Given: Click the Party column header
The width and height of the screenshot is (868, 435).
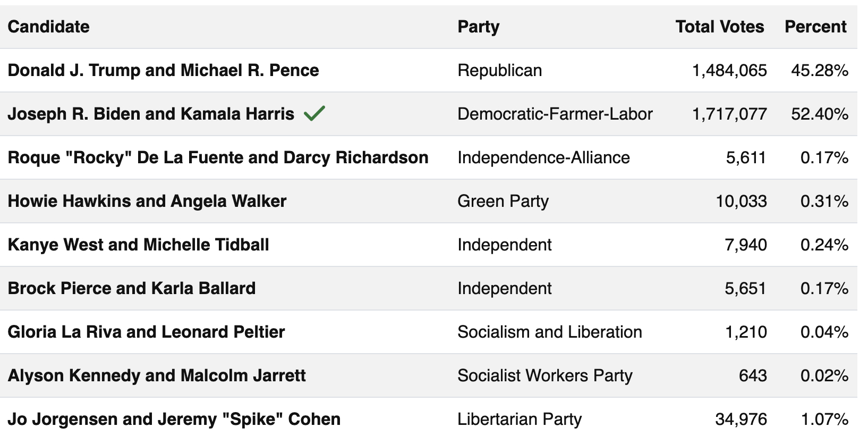Looking at the screenshot, I should 478,27.
